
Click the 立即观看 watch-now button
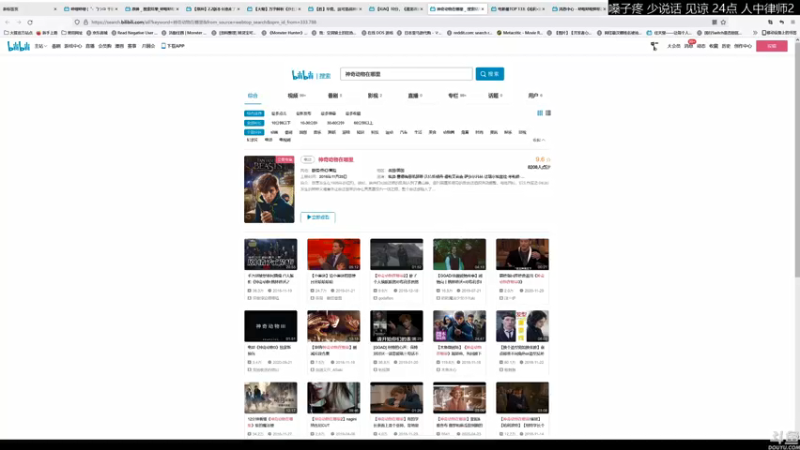click(x=318, y=217)
